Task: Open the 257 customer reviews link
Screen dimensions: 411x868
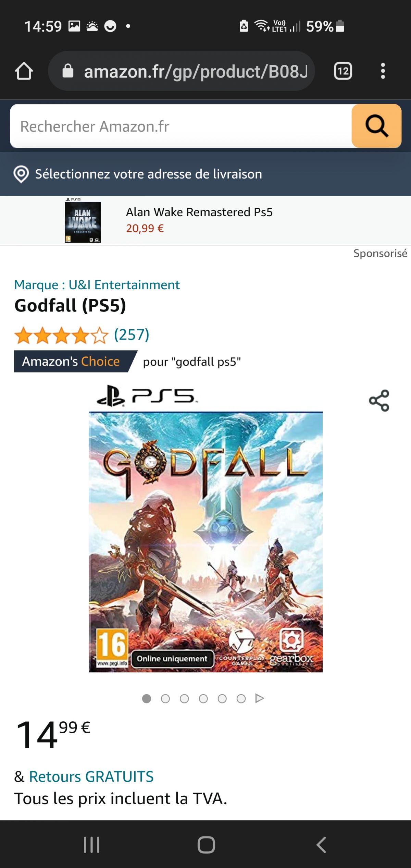Action: 132,334
